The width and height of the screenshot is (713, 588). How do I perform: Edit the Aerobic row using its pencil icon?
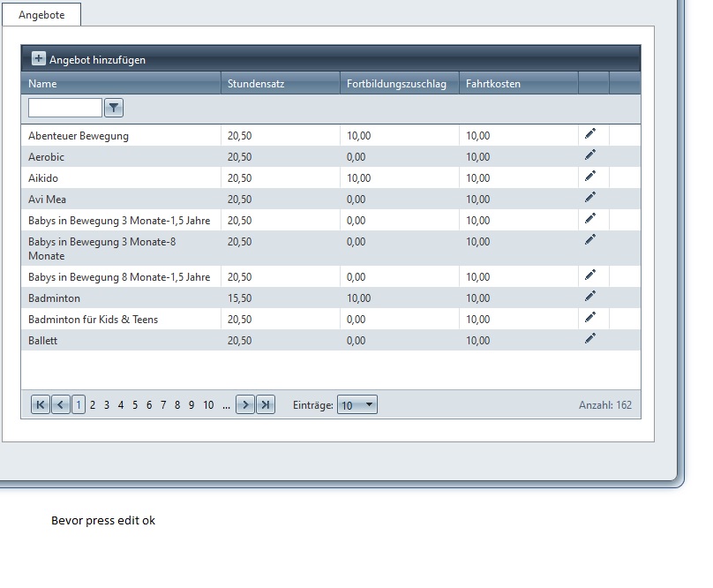click(x=590, y=155)
